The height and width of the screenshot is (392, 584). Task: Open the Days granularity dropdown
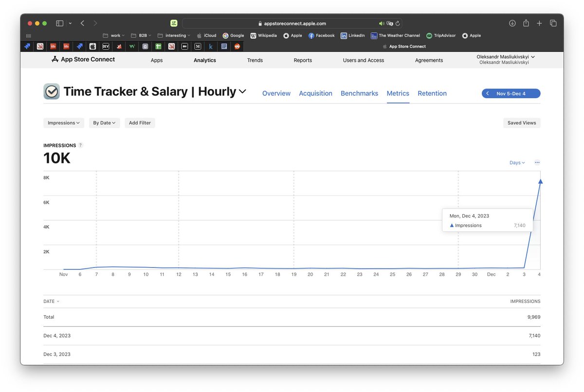[x=517, y=162]
